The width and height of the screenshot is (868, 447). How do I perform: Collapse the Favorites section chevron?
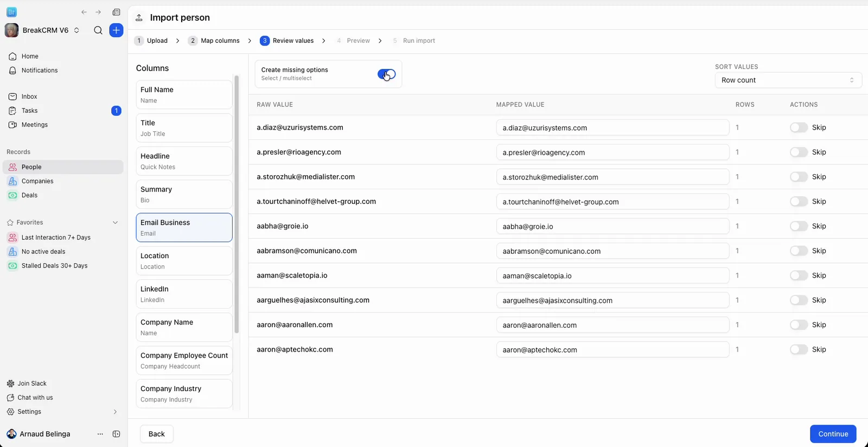click(115, 222)
